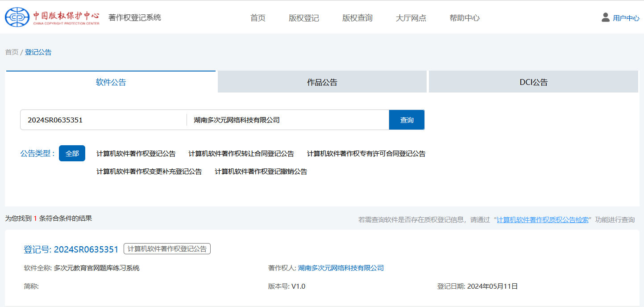Click the 首页 breadcrumb link
Screen dimensions: 644x307
[12, 52]
